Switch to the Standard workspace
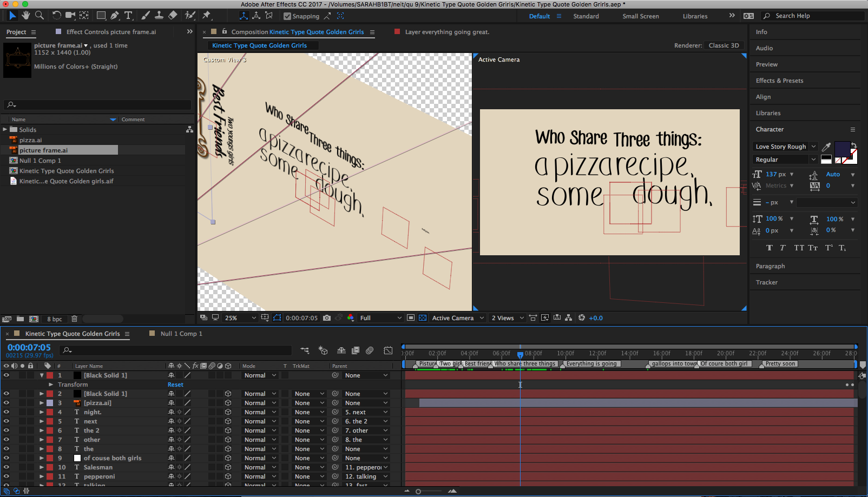 [x=586, y=16]
